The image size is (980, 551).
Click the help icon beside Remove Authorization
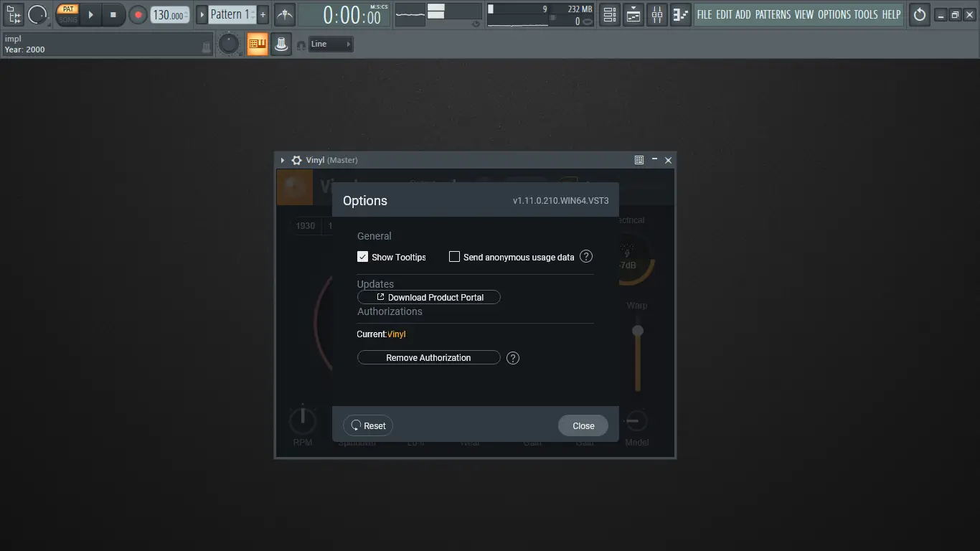(513, 358)
